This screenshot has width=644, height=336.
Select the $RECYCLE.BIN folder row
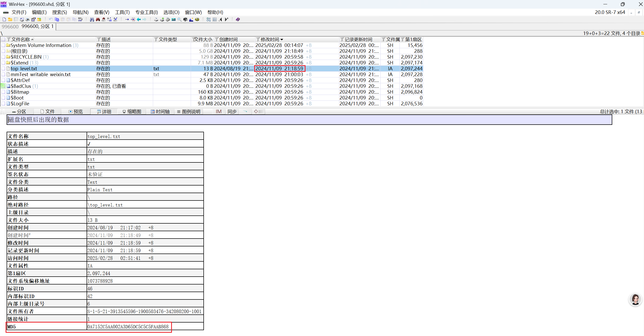tap(26, 57)
